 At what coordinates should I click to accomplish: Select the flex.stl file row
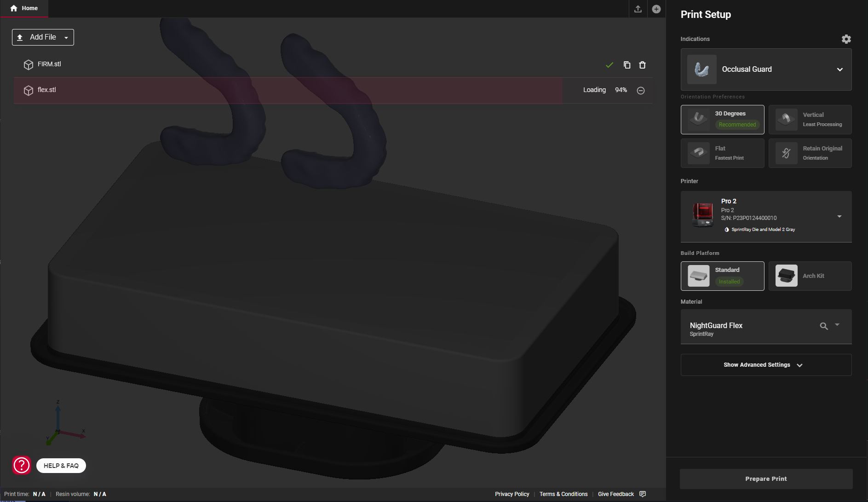pos(333,90)
